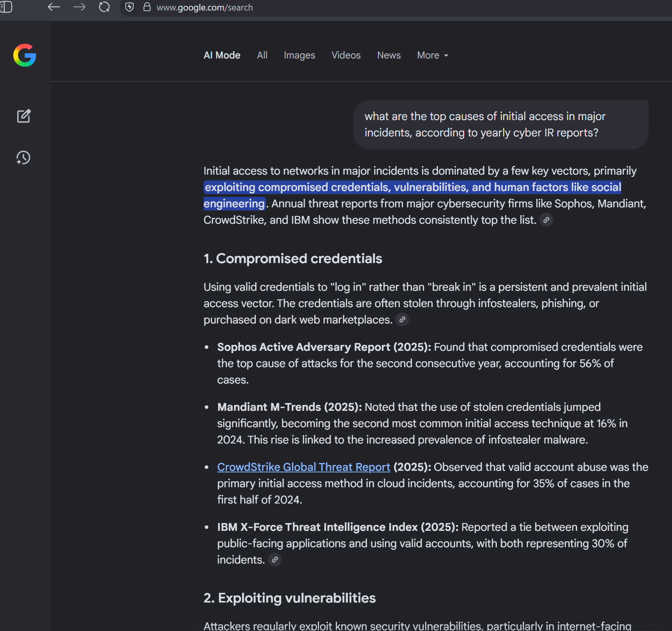Expand the More search options dropdown
The image size is (672, 631).
coord(433,55)
